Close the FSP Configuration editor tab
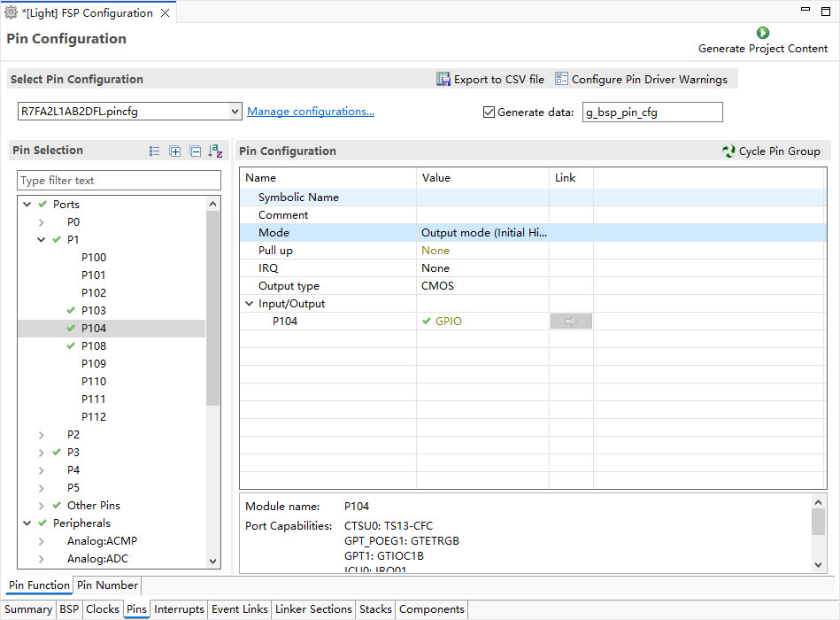This screenshot has height=620, width=840. (165, 13)
